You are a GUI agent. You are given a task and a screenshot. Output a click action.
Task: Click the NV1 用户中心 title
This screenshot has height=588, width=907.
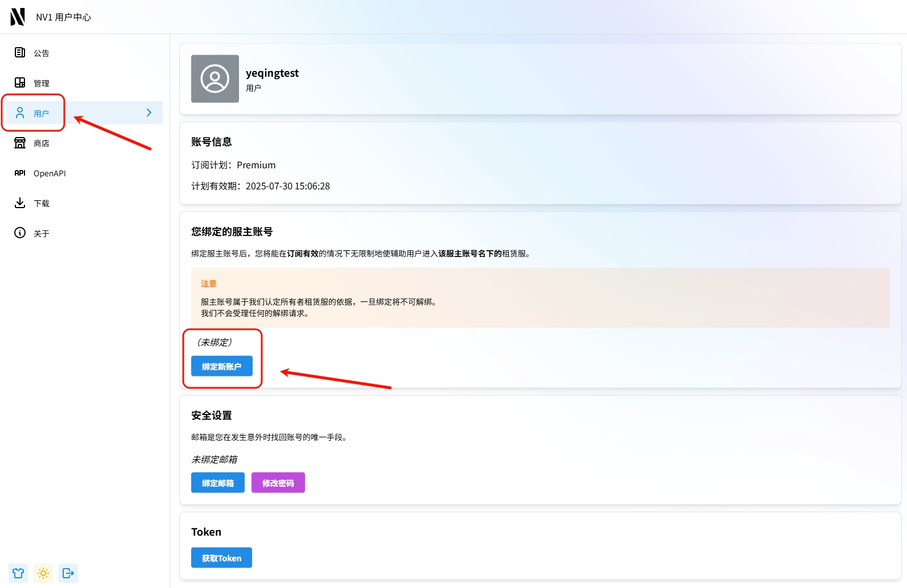point(63,17)
